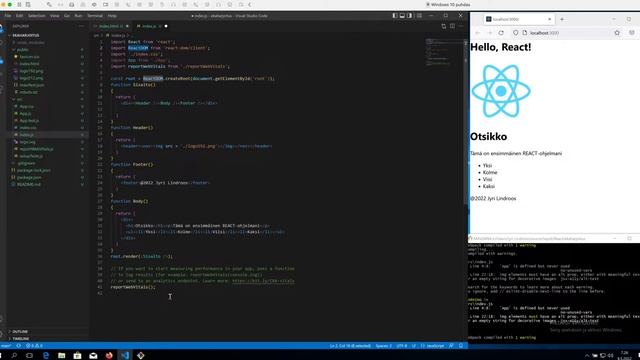Open package.json in Explorer
The width and height of the screenshot is (640, 360).
click(29, 178)
